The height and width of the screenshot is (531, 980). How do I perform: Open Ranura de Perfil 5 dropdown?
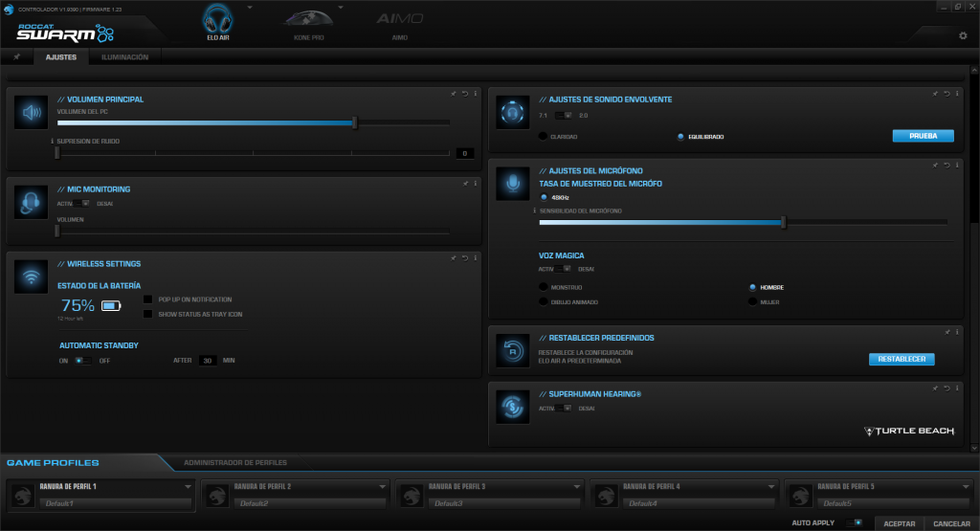[x=966, y=487]
